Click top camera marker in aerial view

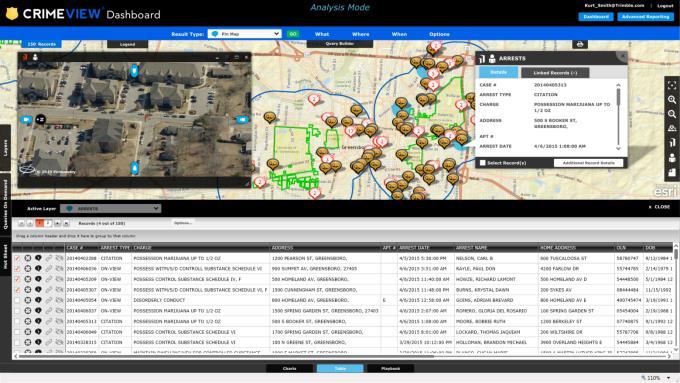click(x=134, y=70)
